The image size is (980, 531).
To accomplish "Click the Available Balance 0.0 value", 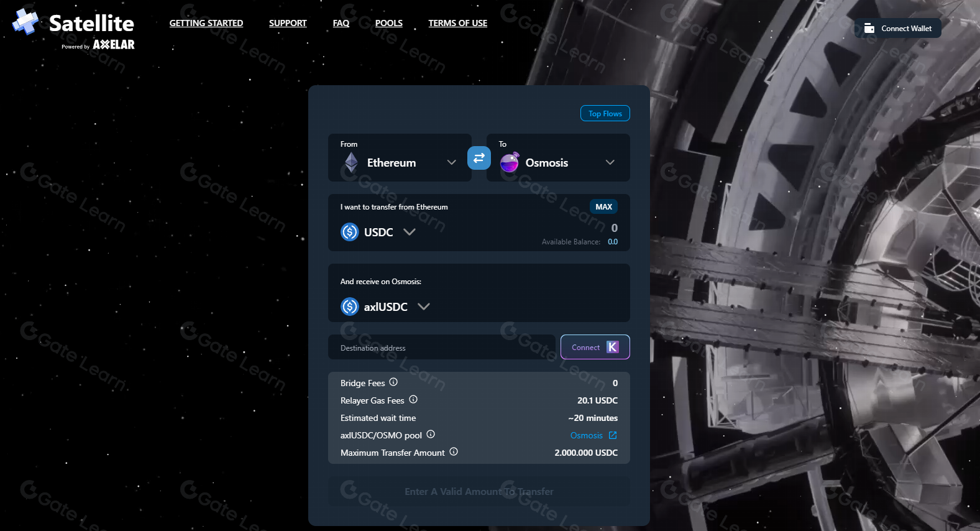I will 613,242.
